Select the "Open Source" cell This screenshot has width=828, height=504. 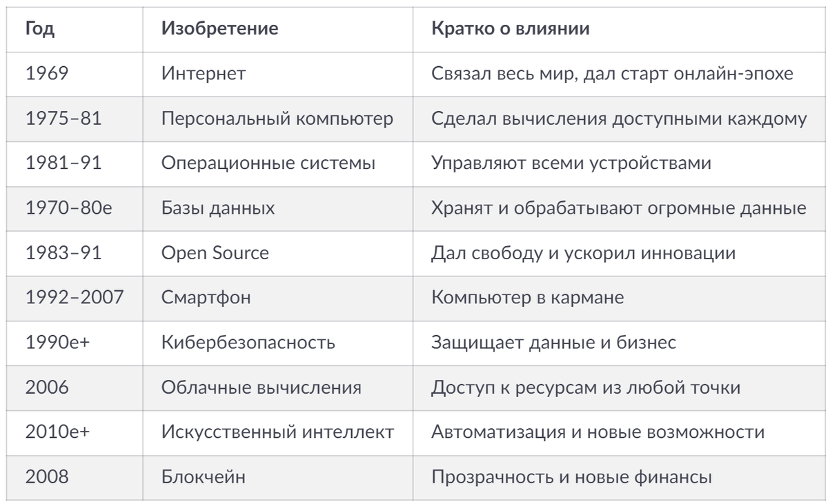click(278, 253)
